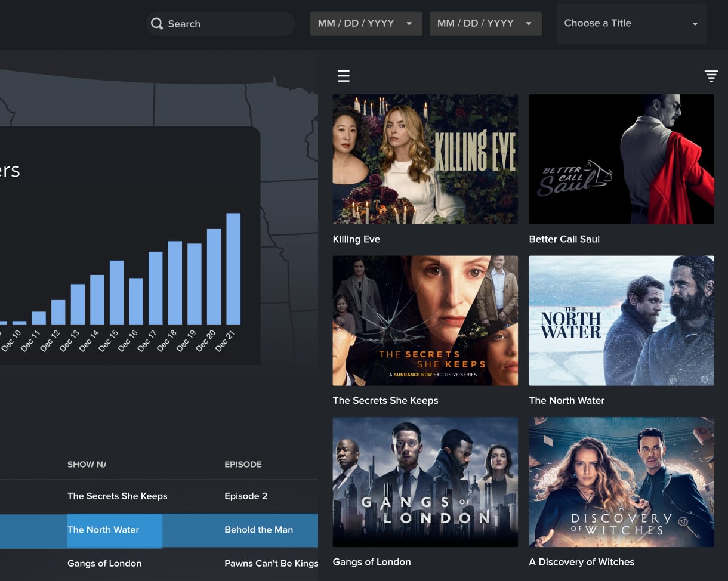
Task: Click the Dec 18 bar in the chart
Action: click(x=175, y=283)
